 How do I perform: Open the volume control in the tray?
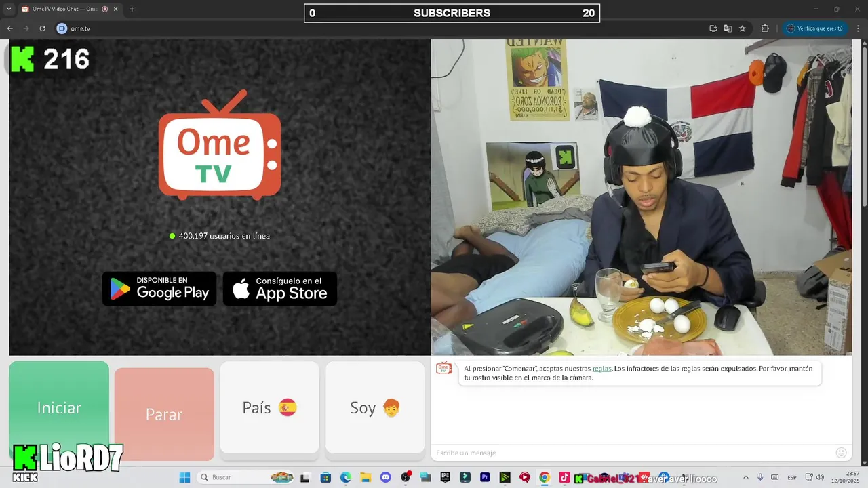(819, 477)
